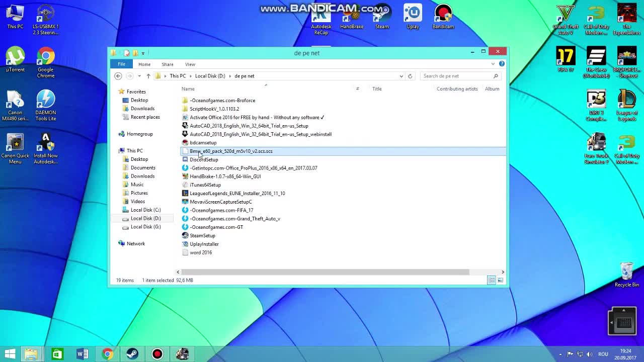Sort by Album column header

point(492,89)
